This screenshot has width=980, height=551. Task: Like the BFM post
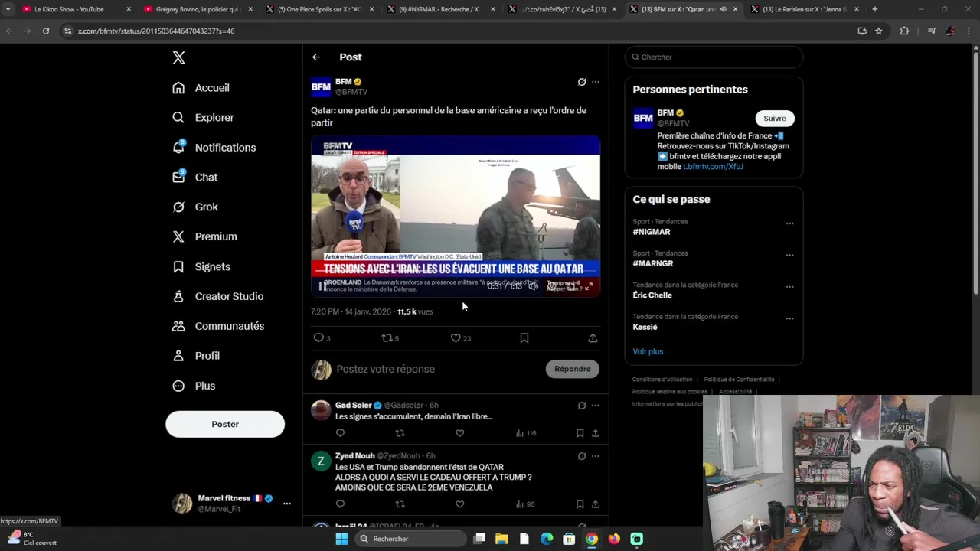(x=456, y=337)
